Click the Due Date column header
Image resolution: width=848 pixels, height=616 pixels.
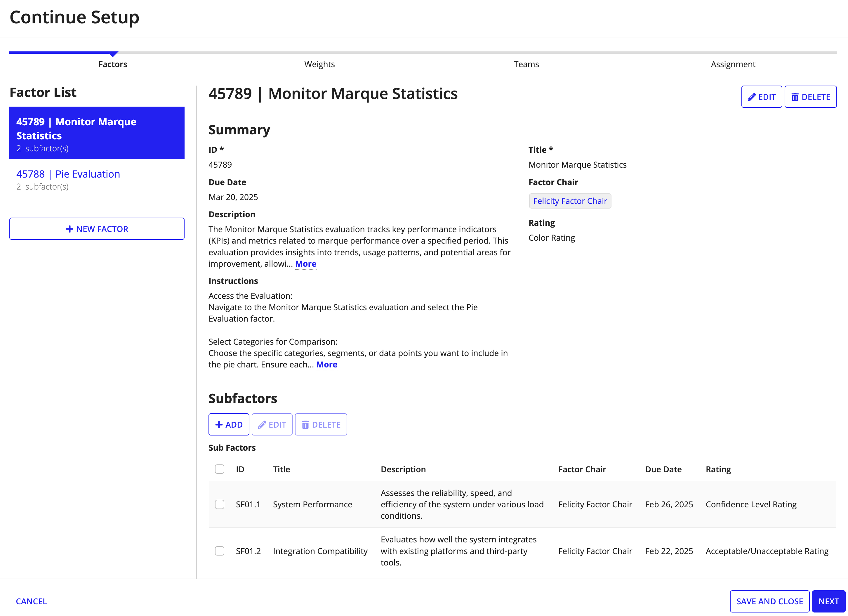click(663, 469)
